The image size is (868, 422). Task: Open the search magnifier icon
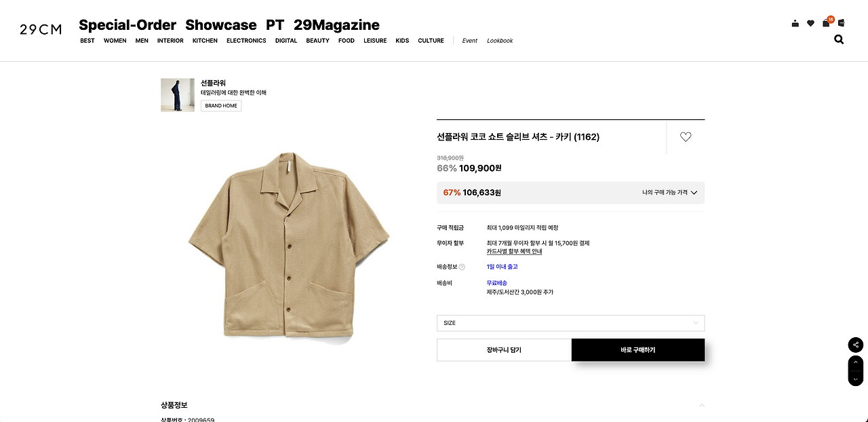coord(839,39)
